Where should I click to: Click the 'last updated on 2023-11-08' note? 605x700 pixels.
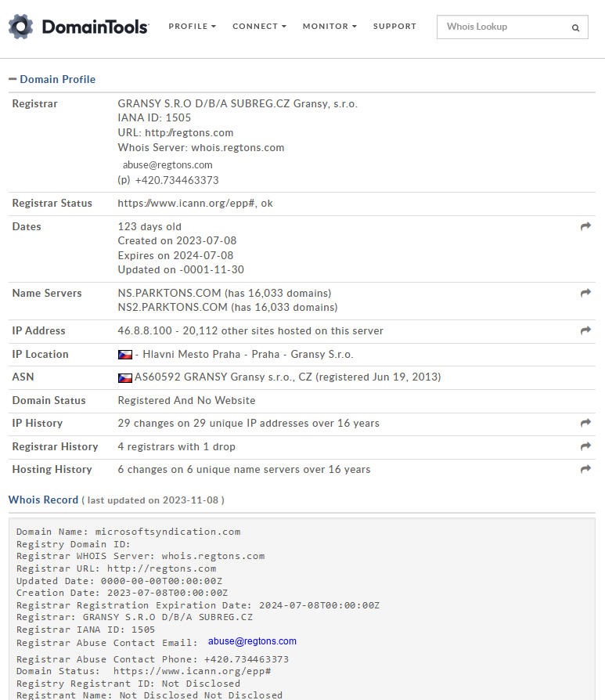pyautogui.click(x=153, y=500)
